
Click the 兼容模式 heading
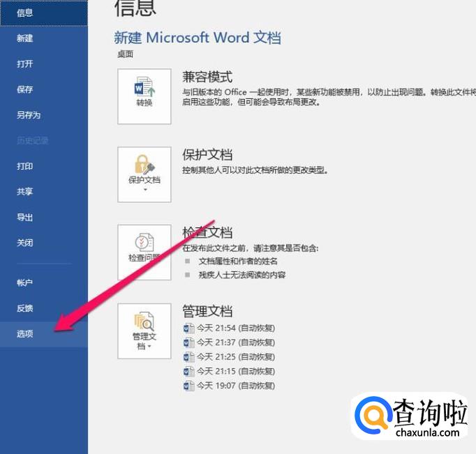tap(207, 77)
